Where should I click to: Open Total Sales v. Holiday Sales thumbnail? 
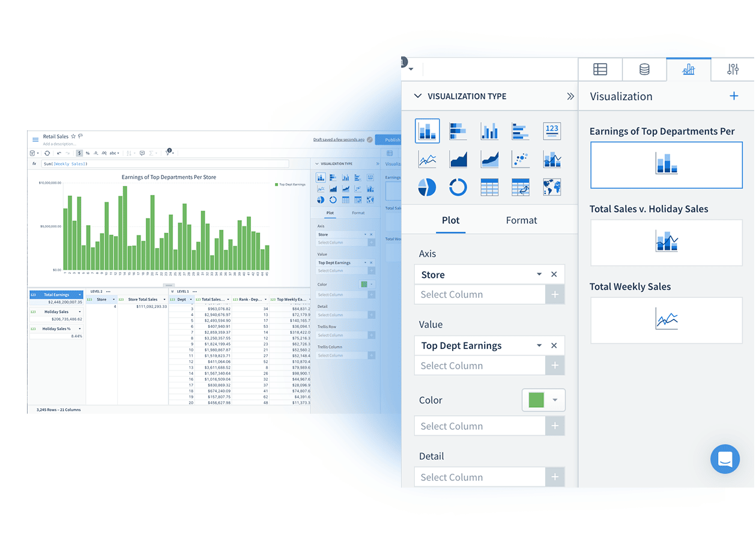click(667, 243)
